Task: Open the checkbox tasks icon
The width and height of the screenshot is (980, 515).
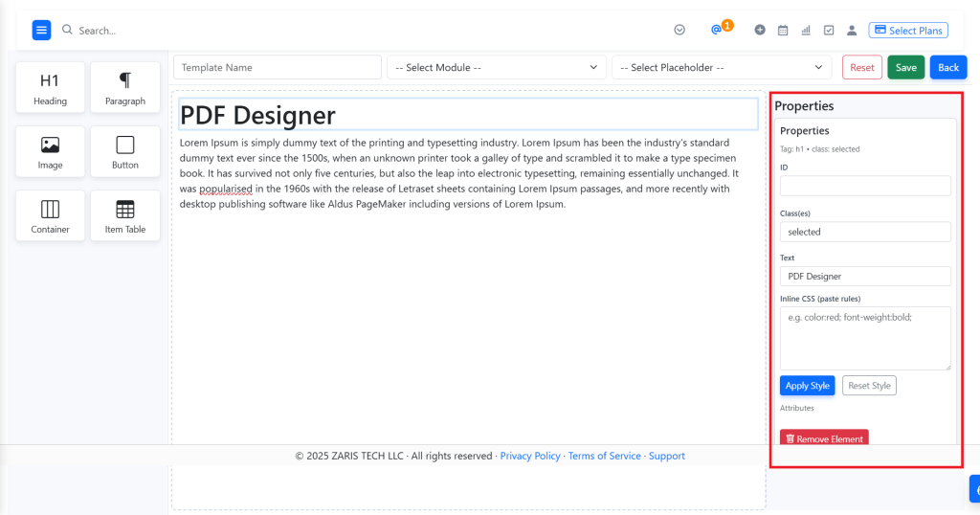Action: [x=829, y=30]
